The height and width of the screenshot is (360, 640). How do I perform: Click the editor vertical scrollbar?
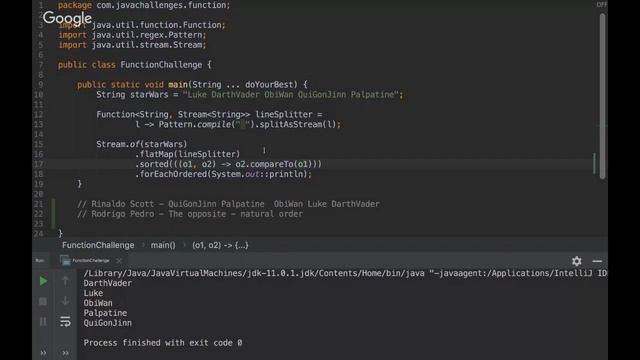(602, 96)
